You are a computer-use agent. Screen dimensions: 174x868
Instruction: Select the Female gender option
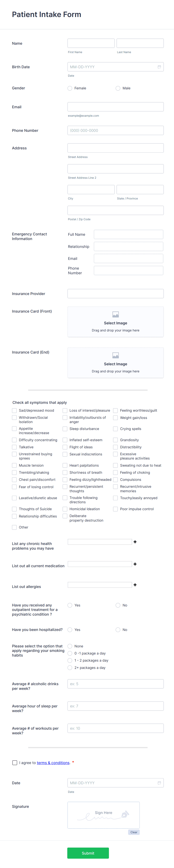(x=70, y=88)
